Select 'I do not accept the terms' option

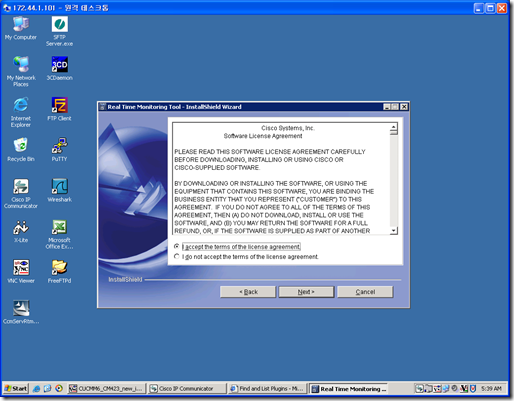[177, 256]
